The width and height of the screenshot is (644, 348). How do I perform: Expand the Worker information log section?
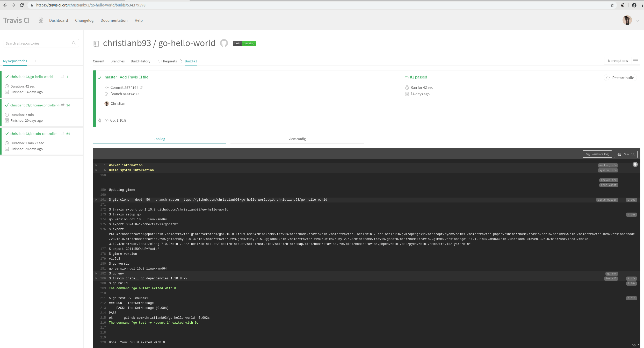click(96, 165)
